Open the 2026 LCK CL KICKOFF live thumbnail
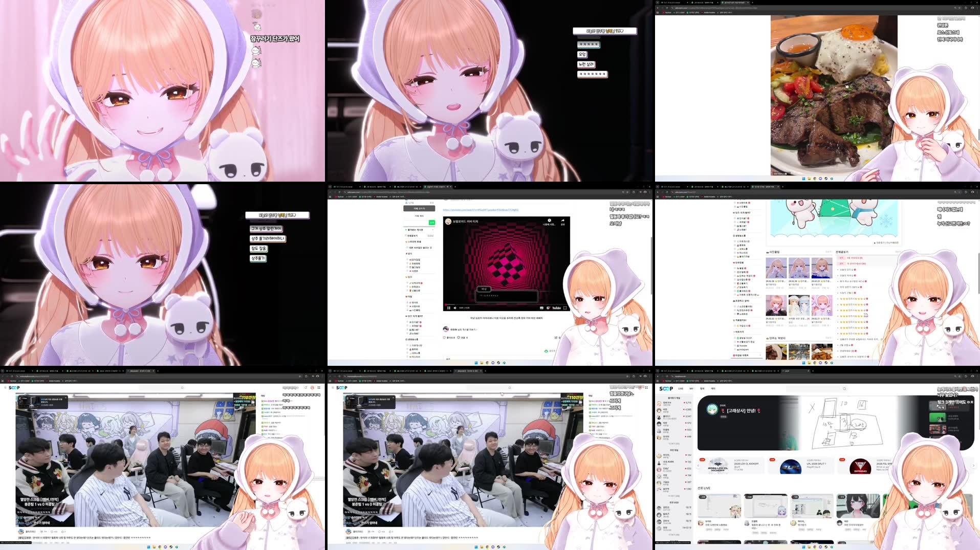 pos(718,466)
